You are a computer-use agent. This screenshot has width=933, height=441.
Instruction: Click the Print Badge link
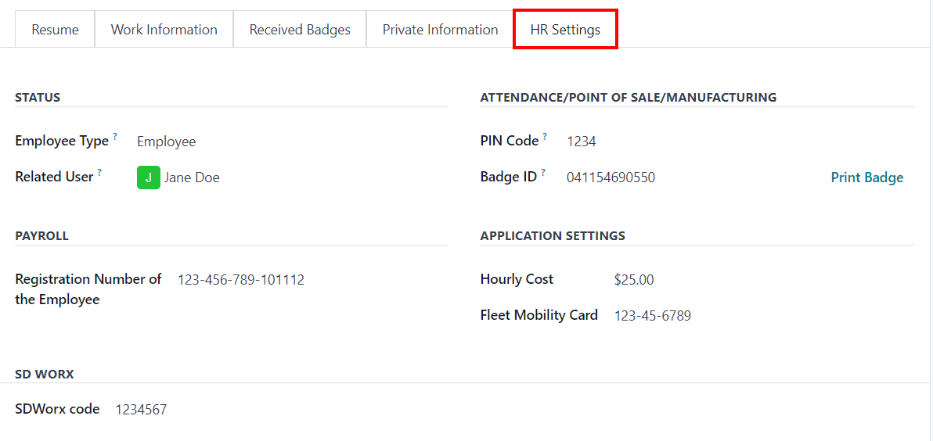867,178
